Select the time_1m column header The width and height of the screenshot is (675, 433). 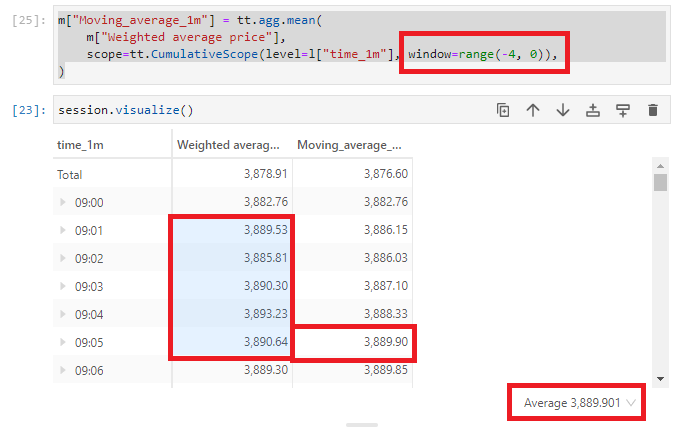[x=80, y=145]
